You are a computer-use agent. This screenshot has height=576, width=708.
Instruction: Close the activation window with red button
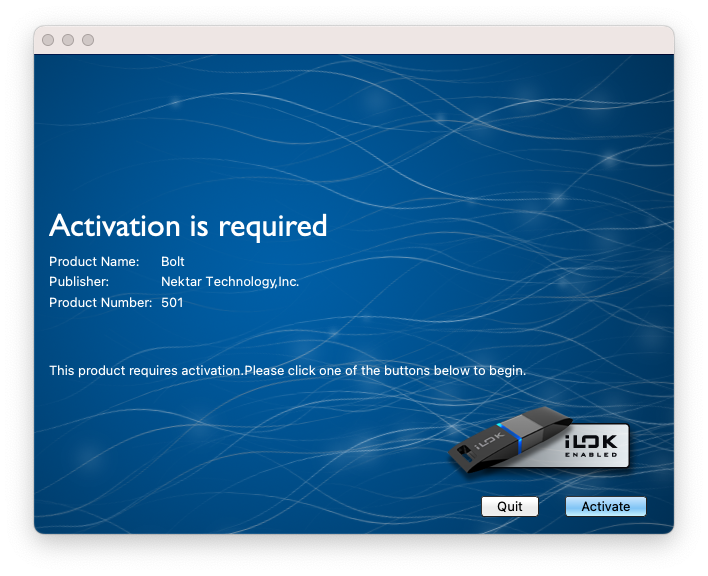click(48, 40)
